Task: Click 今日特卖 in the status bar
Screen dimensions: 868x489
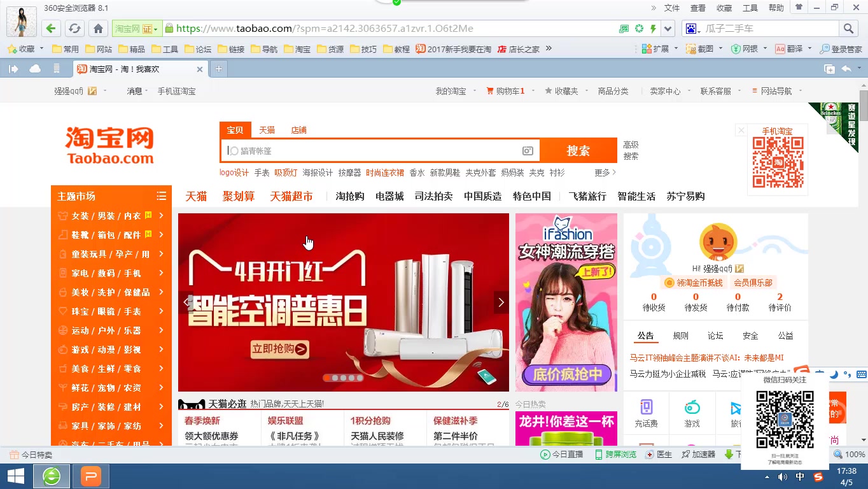Action: click(31, 455)
